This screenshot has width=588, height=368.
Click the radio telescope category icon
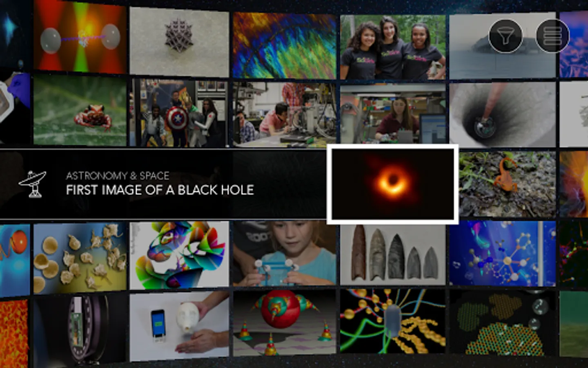point(33,184)
